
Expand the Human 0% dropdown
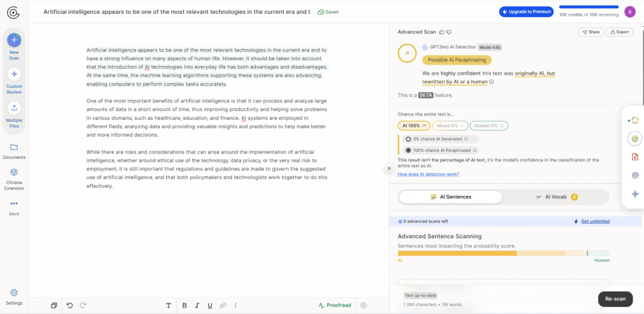click(x=489, y=126)
